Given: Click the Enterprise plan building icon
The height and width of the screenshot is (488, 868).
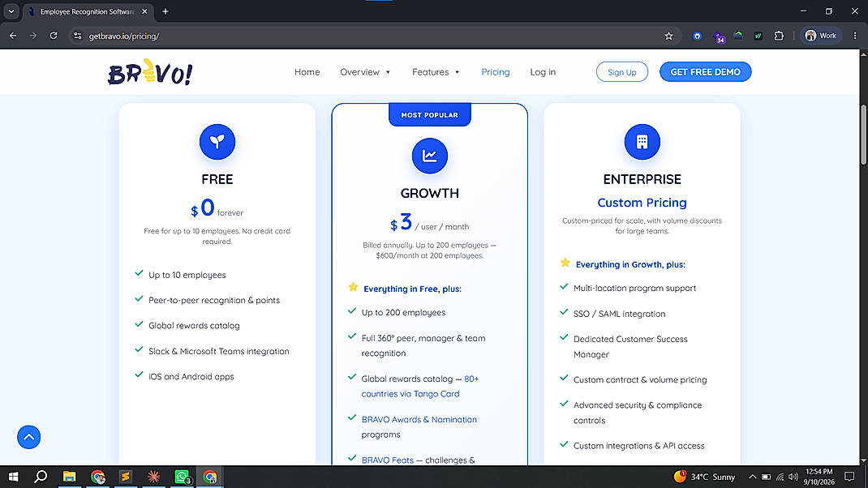Looking at the screenshot, I should [x=642, y=142].
